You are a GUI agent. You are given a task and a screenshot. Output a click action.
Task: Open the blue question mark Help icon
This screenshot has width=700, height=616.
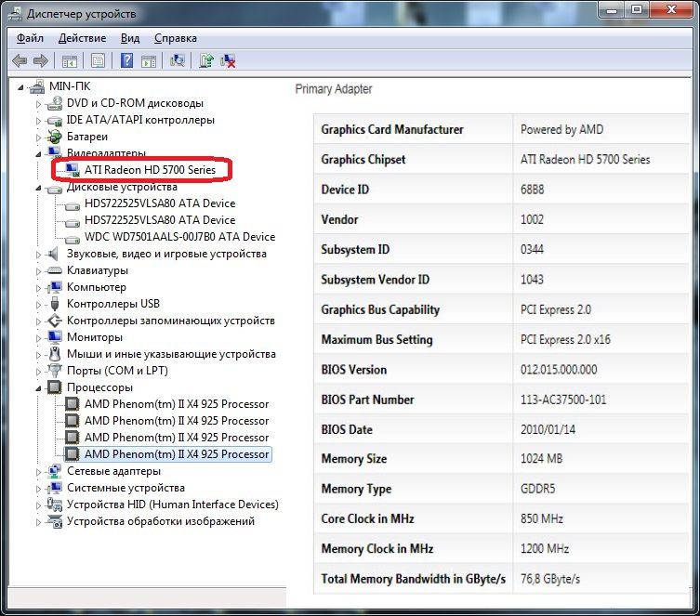126,60
